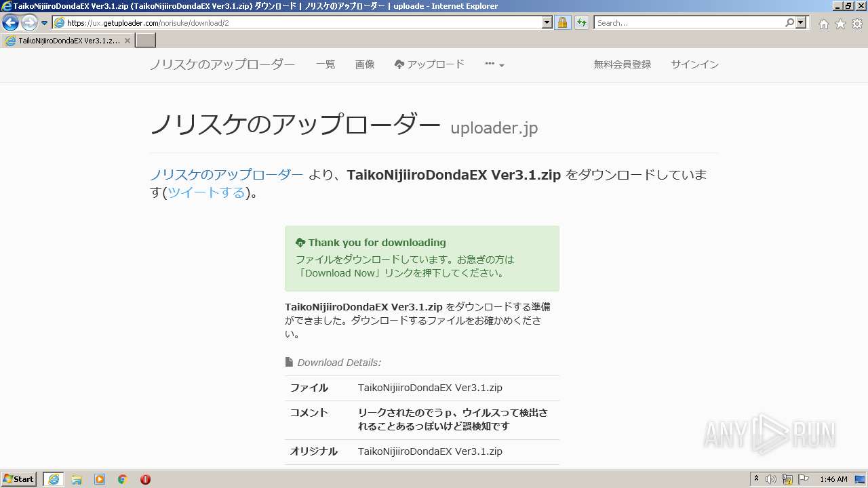Expand the ellipsis more-options dropdown in navbar
The height and width of the screenshot is (488, 868).
pyautogui.click(x=494, y=64)
